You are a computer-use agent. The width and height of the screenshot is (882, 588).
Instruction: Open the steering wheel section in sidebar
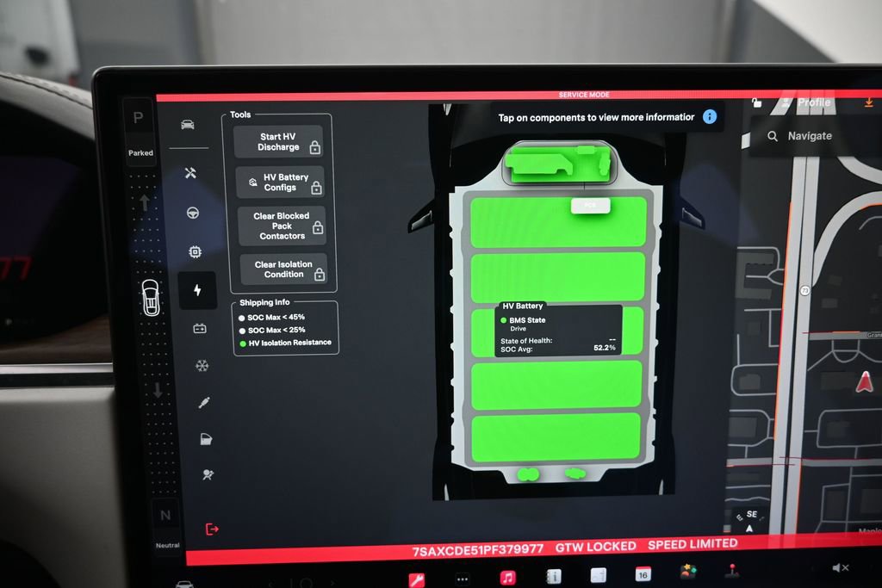193,213
